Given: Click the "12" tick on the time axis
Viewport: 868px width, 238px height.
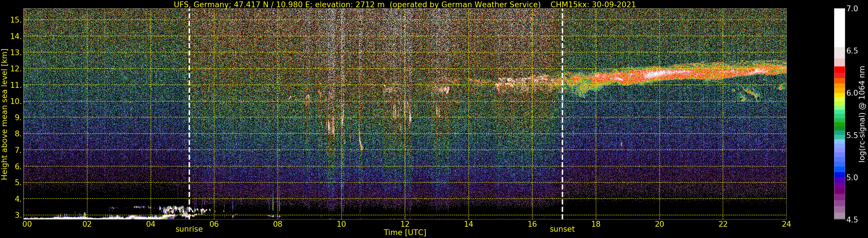Looking at the screenshot, I should pyautogui.click(x=405, y=224).
